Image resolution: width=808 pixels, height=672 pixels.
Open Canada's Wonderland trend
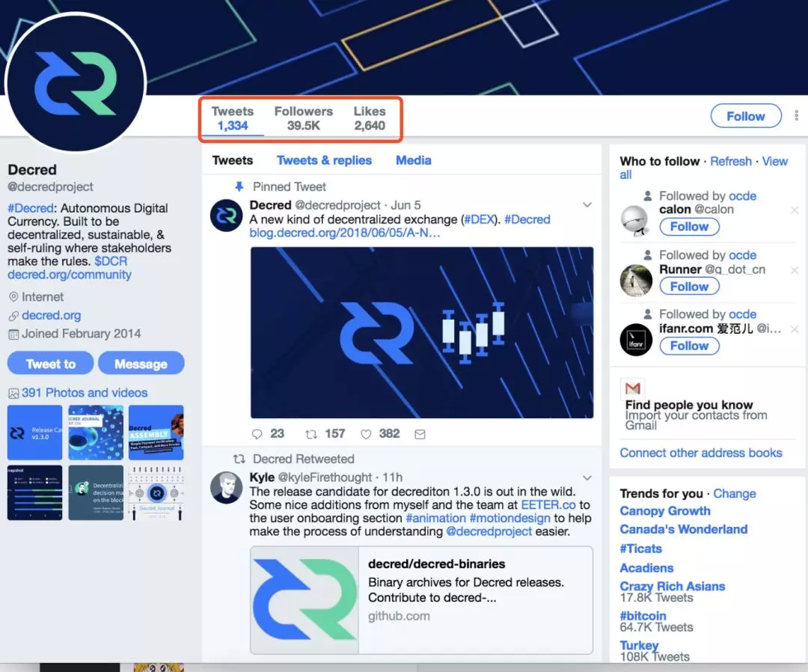tap(683, 529)
